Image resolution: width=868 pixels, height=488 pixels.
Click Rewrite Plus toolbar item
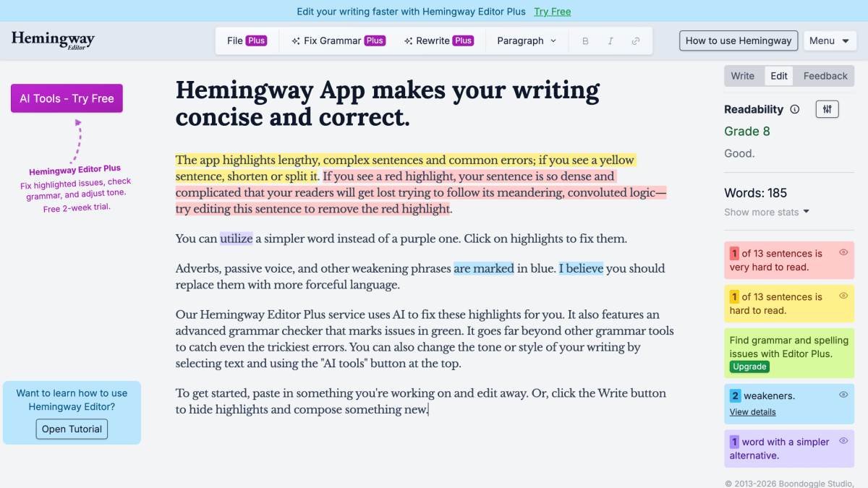(438, 41)
